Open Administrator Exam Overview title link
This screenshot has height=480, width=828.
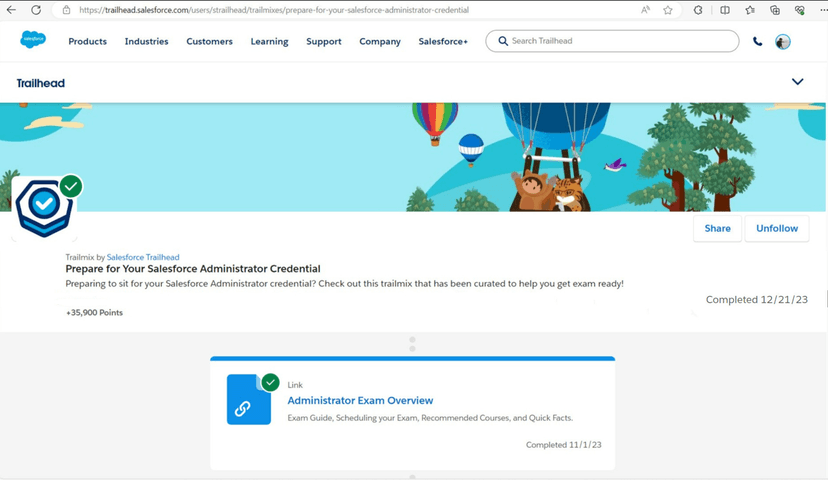coord(360,401)
